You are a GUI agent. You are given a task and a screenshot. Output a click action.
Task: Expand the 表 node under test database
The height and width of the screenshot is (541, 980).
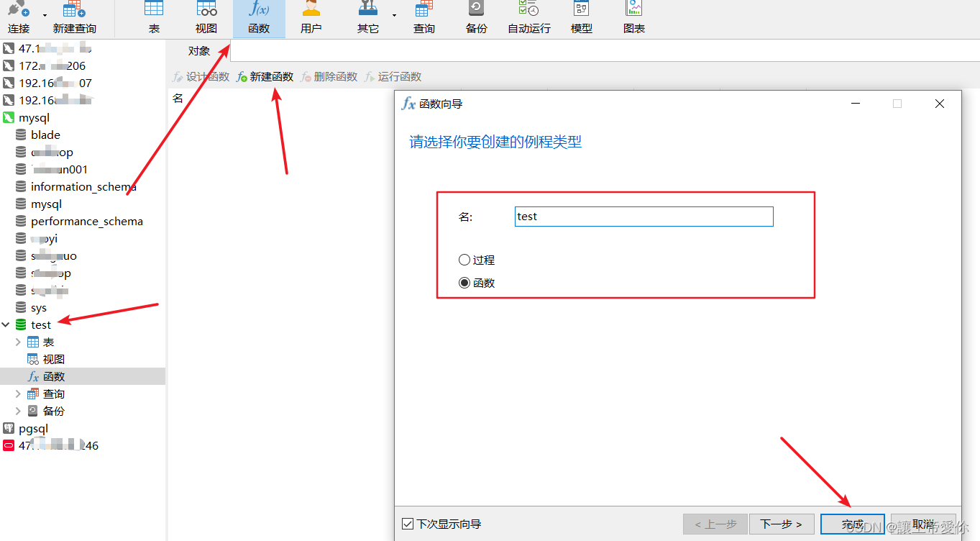[x=18, y=342]
